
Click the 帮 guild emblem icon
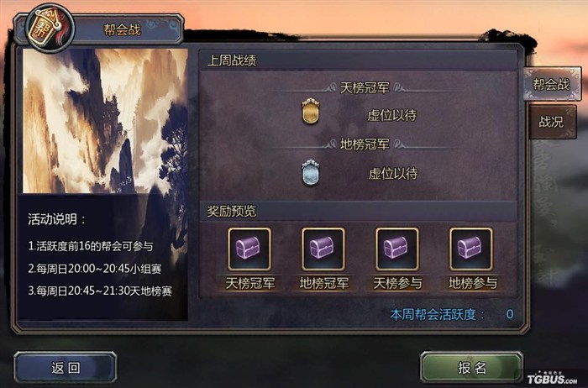tap(49, 29)
